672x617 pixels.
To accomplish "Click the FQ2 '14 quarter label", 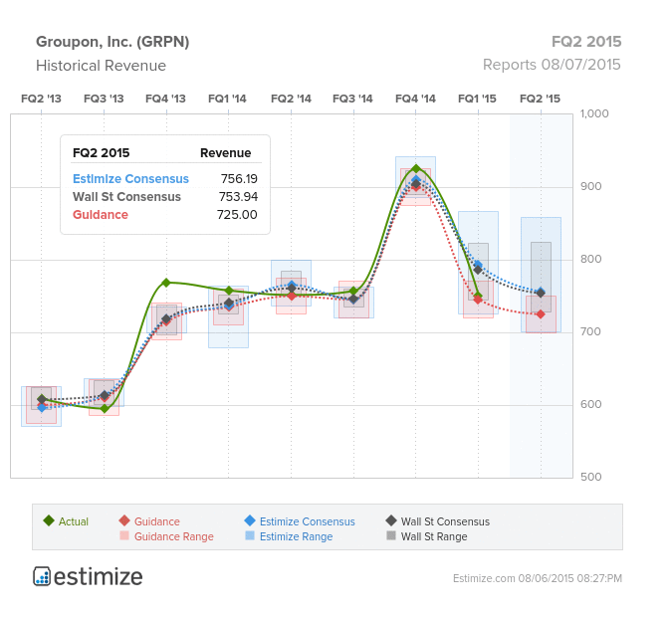I will click(x=291, y=99).
